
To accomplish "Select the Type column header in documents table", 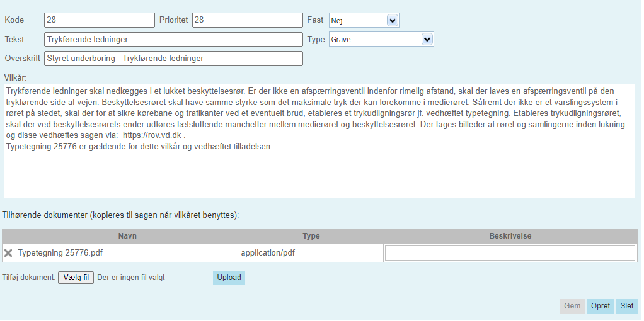I will pyautogui.click(x=311, y=236).
